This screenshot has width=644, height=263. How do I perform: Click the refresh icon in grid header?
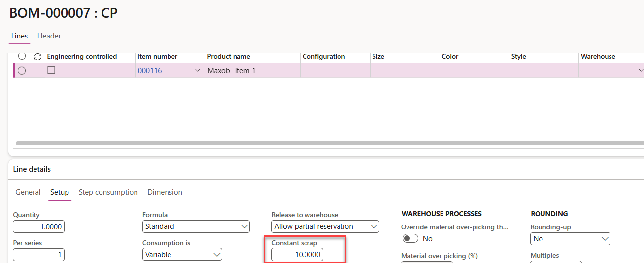pos(38,57)
